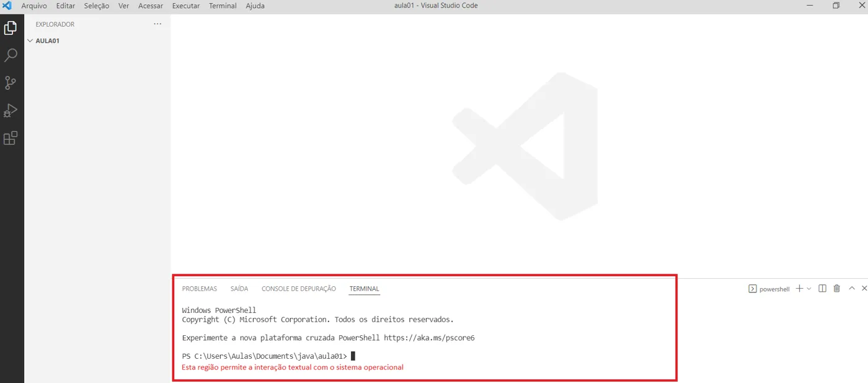Screen dimensions: 868x383
Task: Switch to the SAÍDA tab
Action: point(239,289)
